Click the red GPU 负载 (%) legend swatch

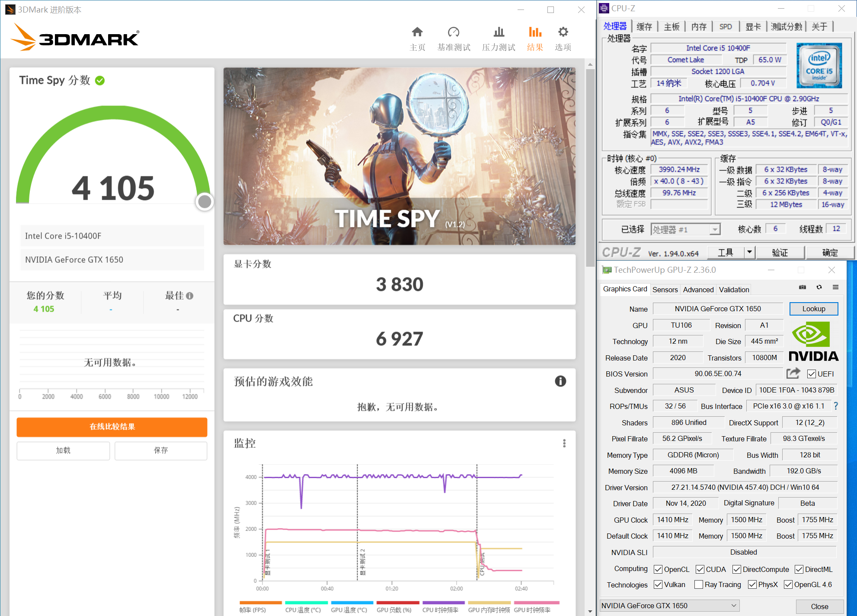398,602
